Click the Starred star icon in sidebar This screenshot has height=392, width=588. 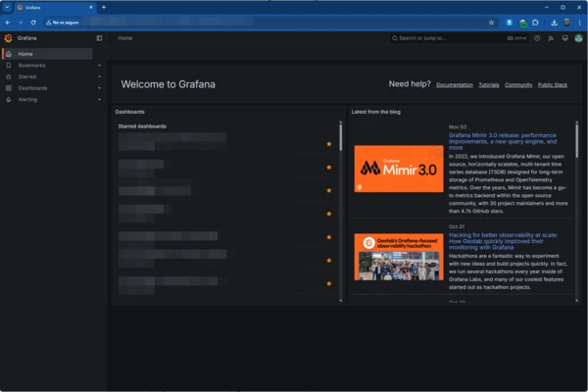pyautogui.click(x=9, y=76)
